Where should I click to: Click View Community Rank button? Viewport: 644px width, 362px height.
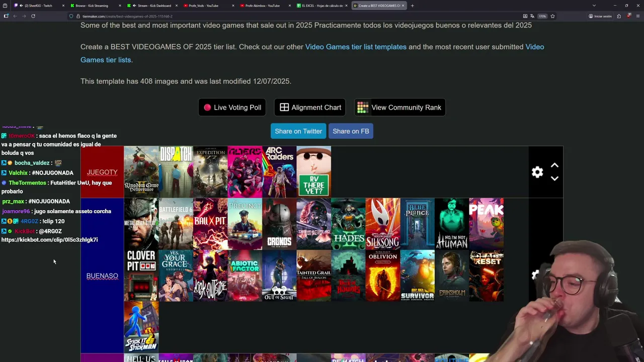(x=399, y=107)
